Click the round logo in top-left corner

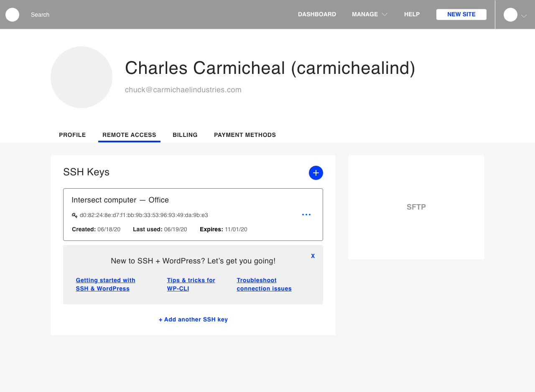click(12, 15)
